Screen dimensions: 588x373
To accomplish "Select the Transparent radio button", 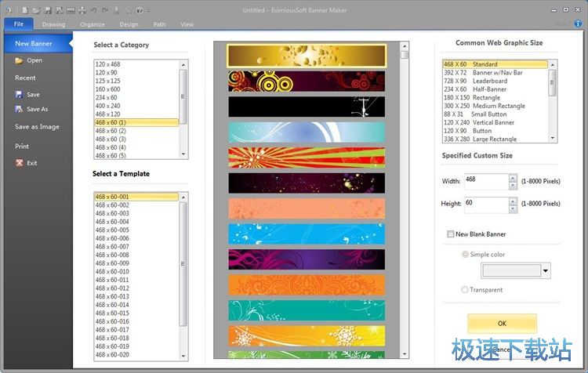I will 465,289.
